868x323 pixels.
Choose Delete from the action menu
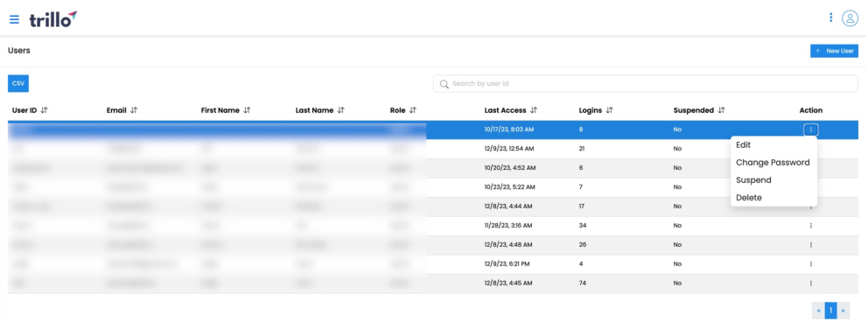pyautogui.click(x=773, y=197)
